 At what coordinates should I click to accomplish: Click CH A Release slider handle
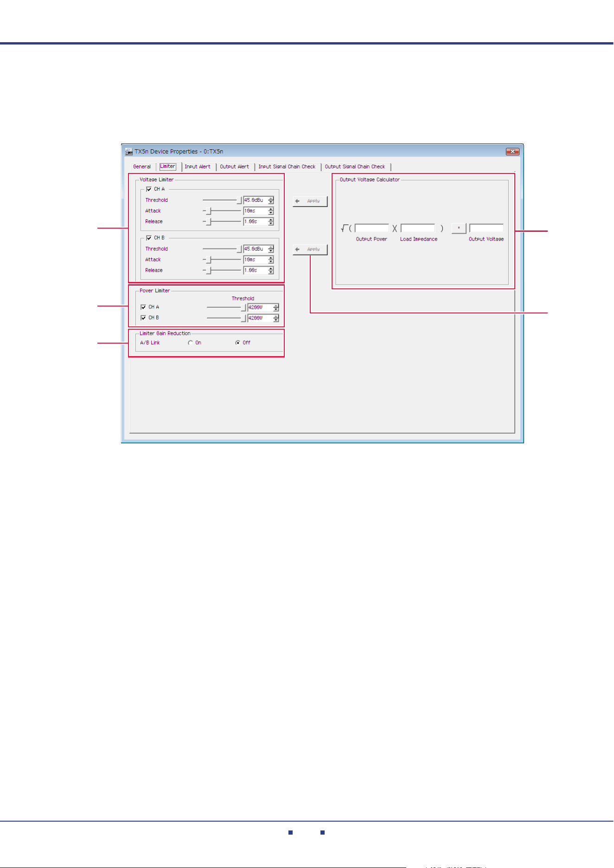(x=209, y=222)
